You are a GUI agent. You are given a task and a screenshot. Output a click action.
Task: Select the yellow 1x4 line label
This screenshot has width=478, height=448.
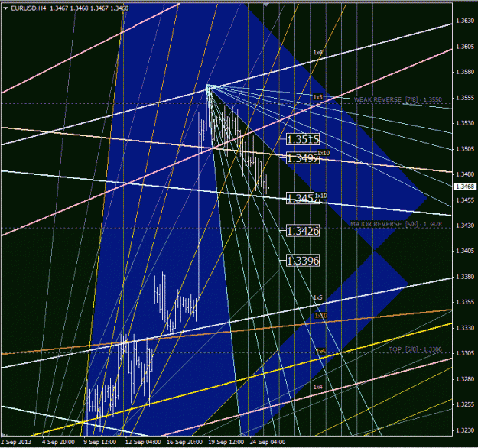[x=320, y=351]
